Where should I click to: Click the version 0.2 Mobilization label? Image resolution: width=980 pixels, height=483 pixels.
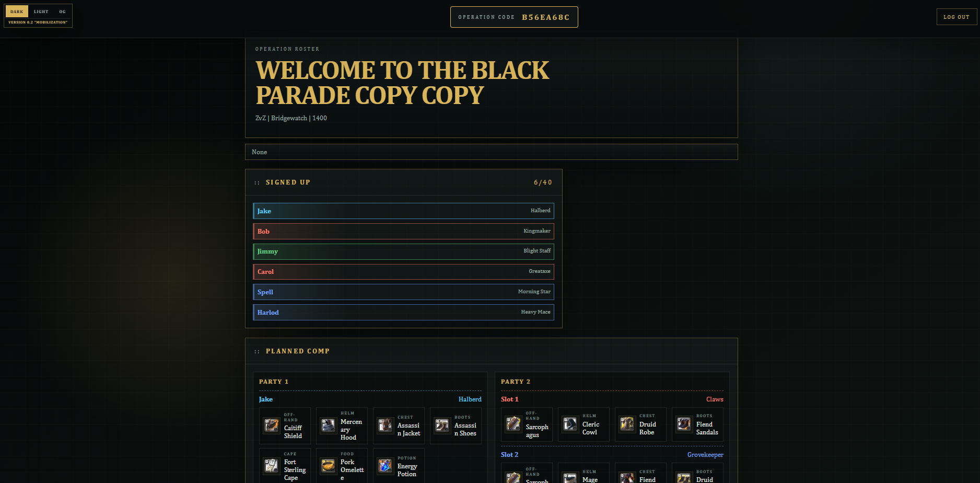click(38, 22)
